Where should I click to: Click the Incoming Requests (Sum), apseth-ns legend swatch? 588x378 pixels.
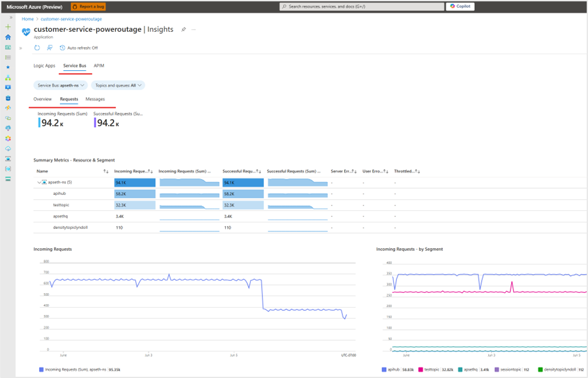tap(41, 370)
